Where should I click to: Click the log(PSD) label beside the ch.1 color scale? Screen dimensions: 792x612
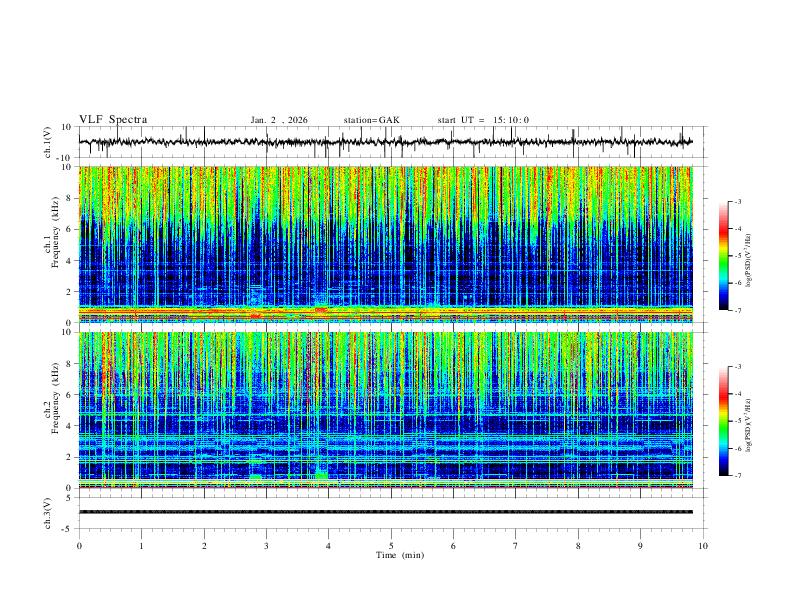(x=749, y=260)
